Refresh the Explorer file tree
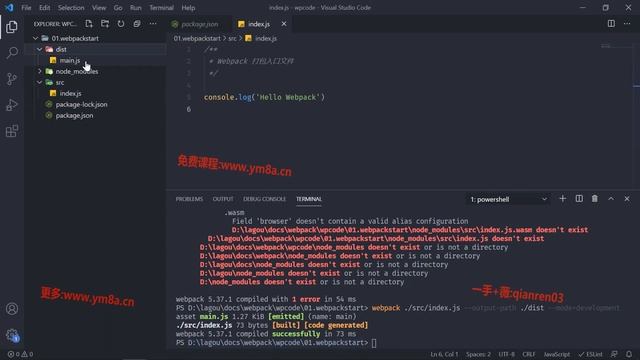The width and height of the screenshot is (640, 360). 121,24
